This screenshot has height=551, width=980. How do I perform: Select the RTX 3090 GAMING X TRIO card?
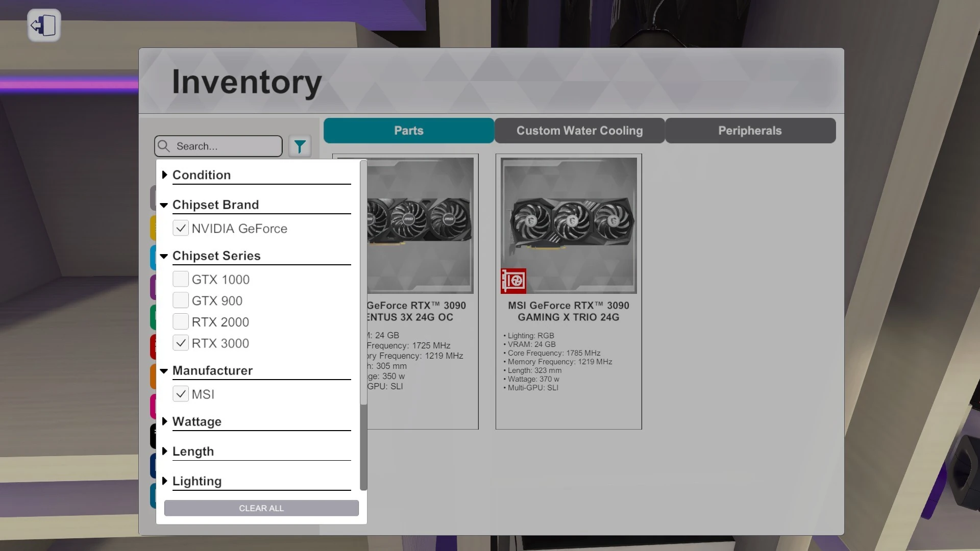pos(568,291)
